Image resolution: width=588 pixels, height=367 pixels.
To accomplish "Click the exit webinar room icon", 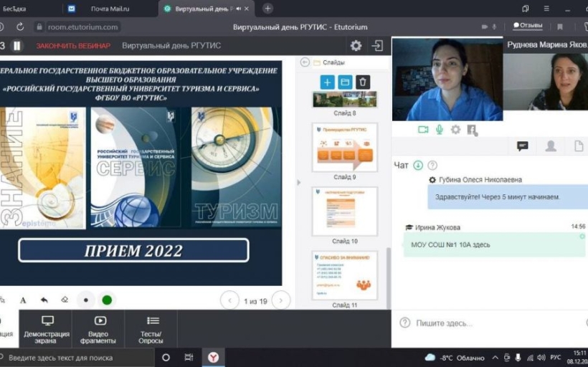I will click(377, 46).
